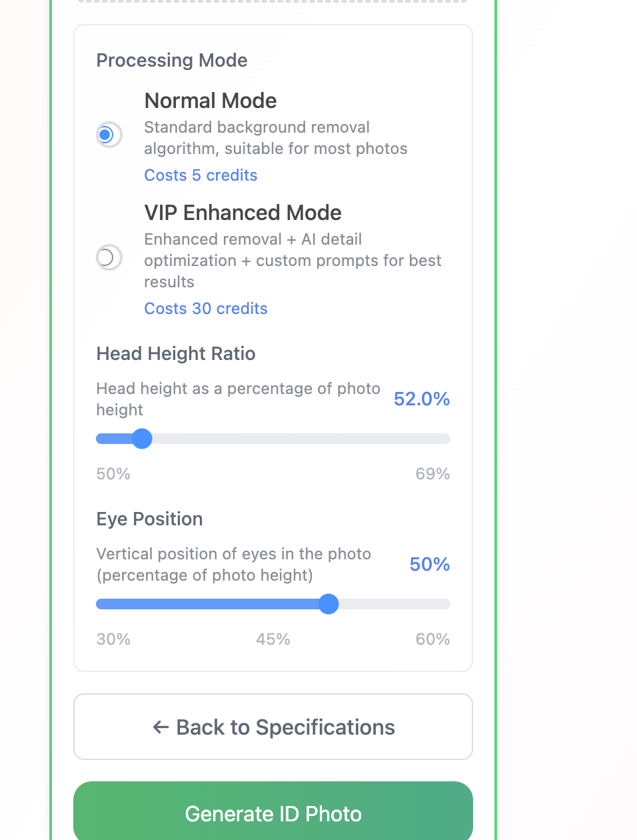The image size is (637, 840).
Task: Click 'Back to Specifications'
Action: (x=273, y=727)
